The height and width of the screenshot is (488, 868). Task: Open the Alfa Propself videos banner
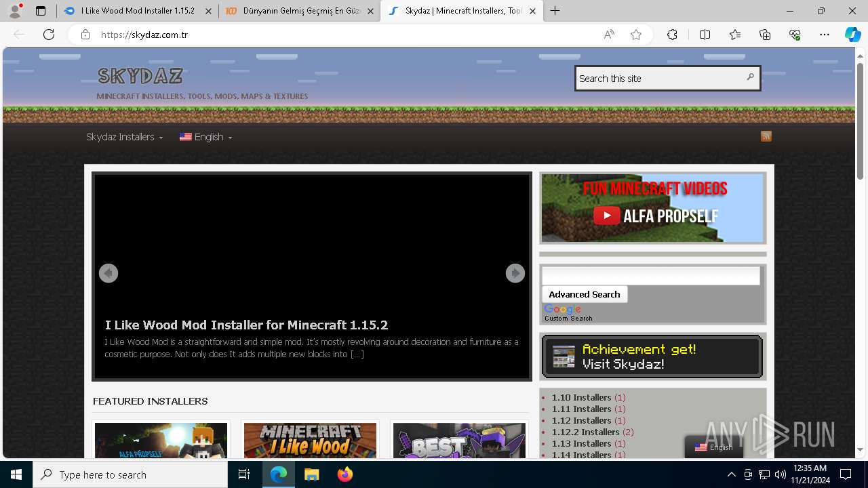point(653,208)
